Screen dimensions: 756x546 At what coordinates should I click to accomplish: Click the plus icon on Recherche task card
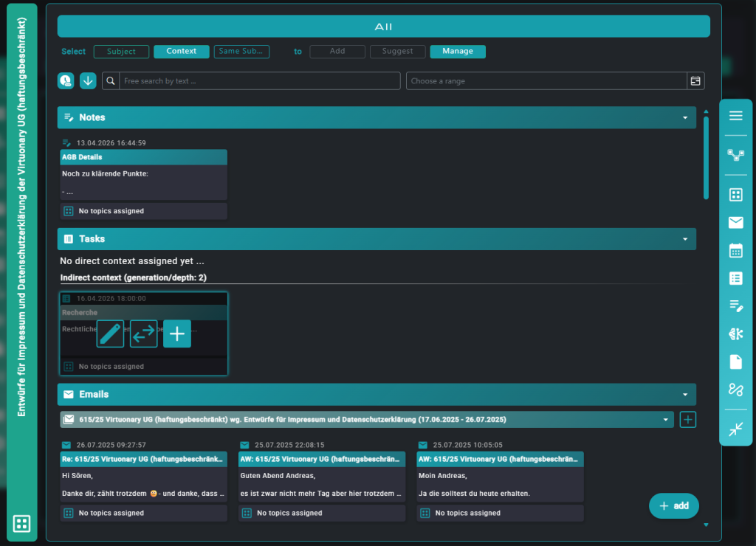click(177, 334)
